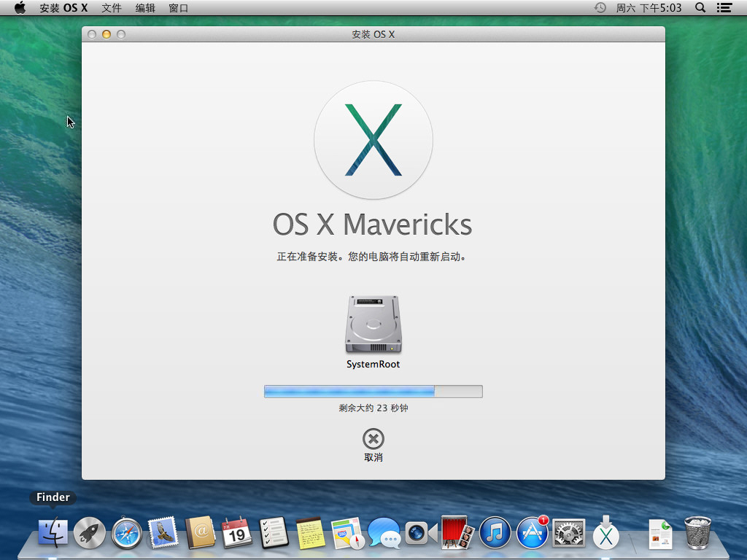Viewport: 747px width, 560px height.
Task: Click the cancel (取消) circle-X icon
Action: click(373, 438)
